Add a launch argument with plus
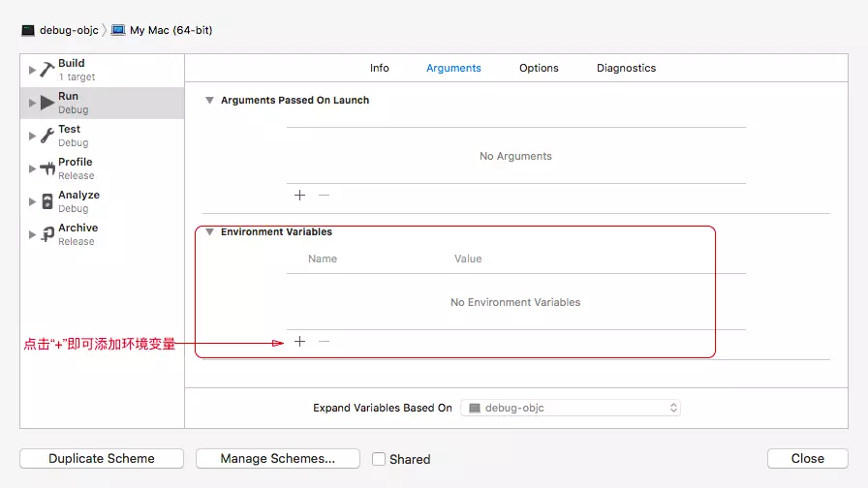 click(x=299, y=196)
